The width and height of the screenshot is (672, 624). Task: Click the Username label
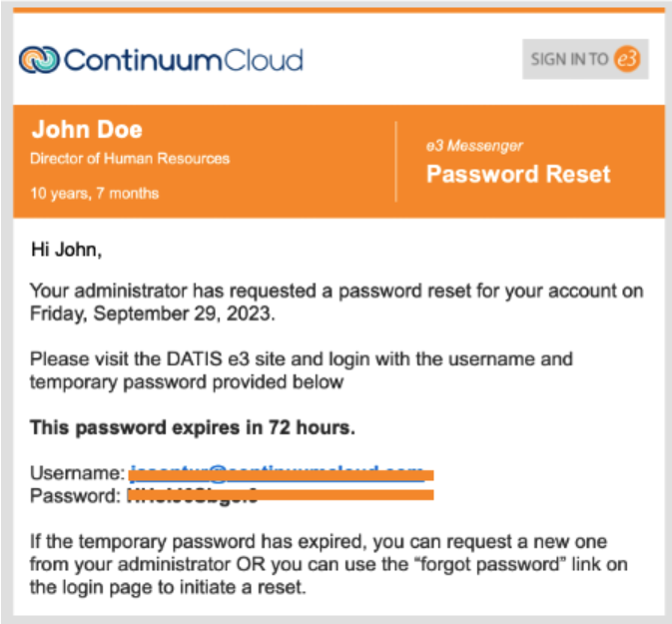(77, 472)
